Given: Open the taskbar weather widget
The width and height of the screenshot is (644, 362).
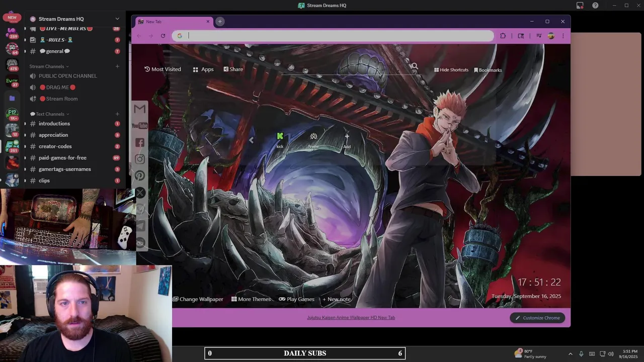Looking at the screenshot, I should click(x=531, y=353).
